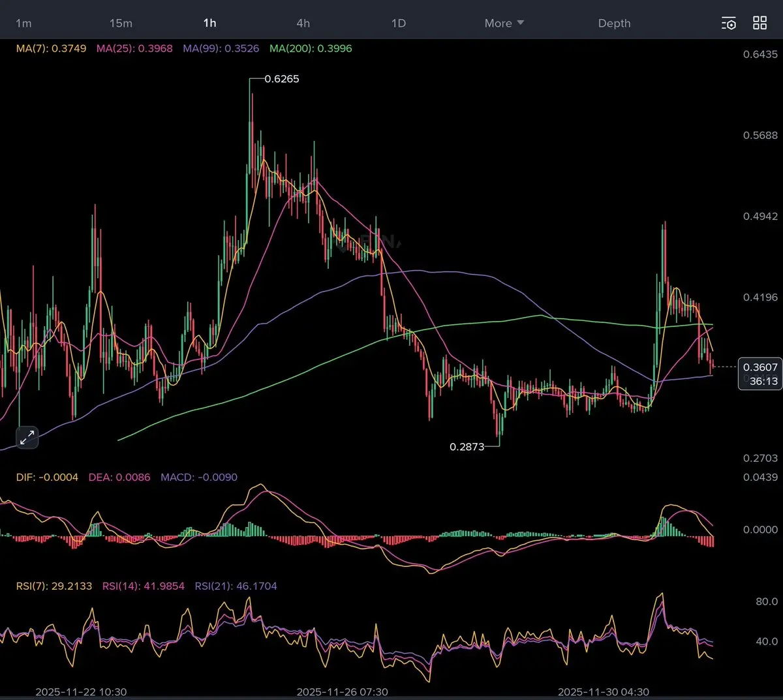Image resolution: width=783 pixels, height=700 pixels.
Task: Expand chart with the fullscreen arrows icon
Action: tap(27, 438)
